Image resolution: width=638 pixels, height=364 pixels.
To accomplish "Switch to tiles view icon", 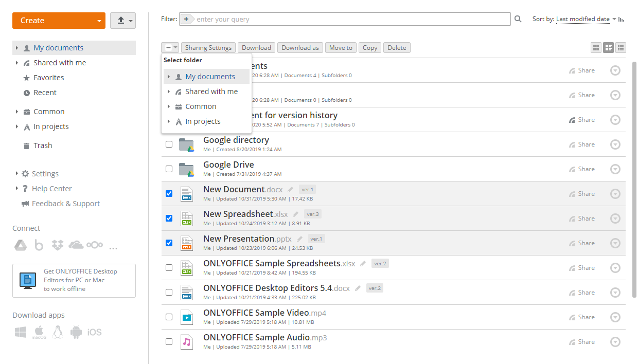I will click(596, 47).
